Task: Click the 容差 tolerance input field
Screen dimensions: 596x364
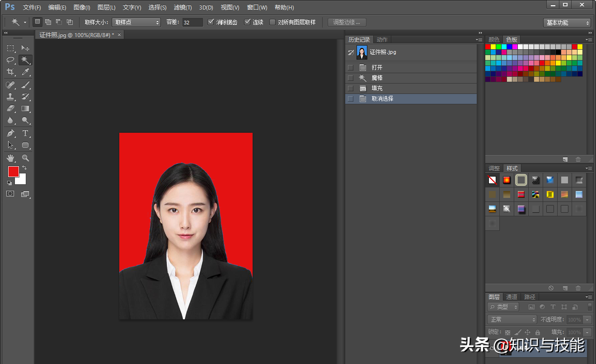Action: pos(192,22)
